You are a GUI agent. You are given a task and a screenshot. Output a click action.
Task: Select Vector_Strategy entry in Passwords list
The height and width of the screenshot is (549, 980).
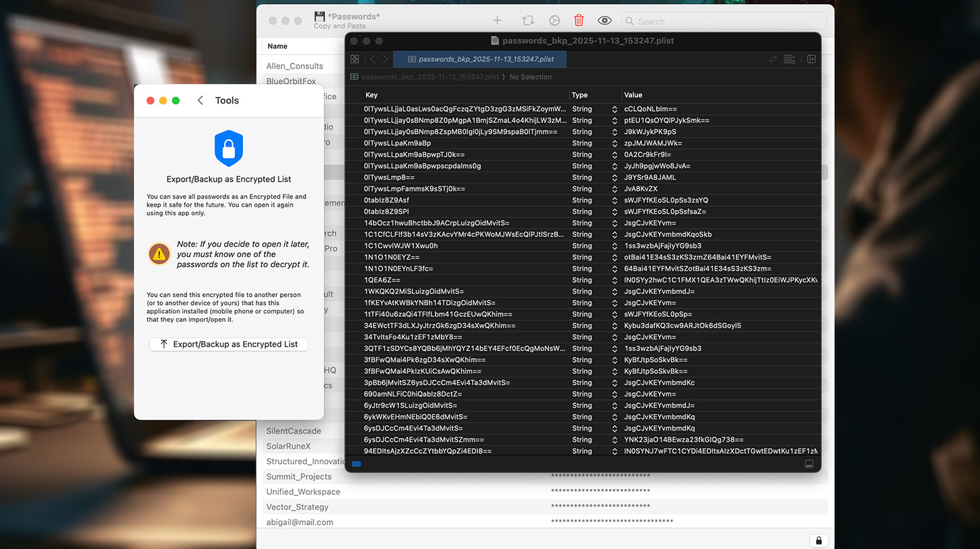(297, 507)
